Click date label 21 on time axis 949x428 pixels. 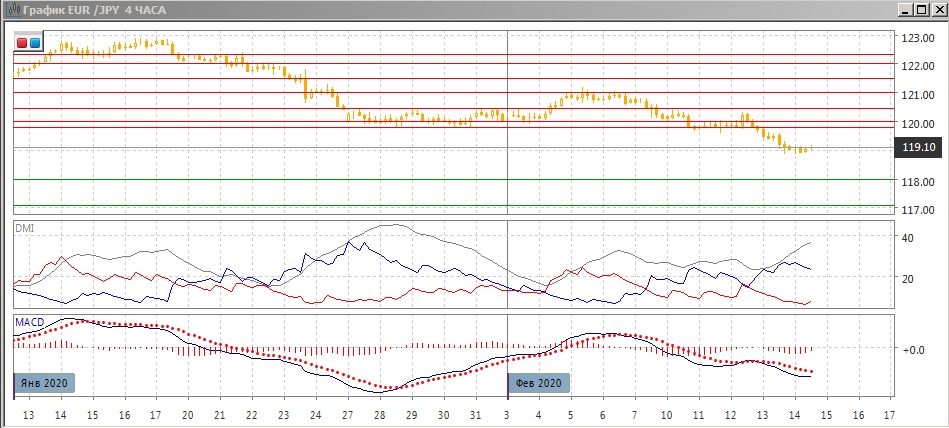click(x=220, y=415)
